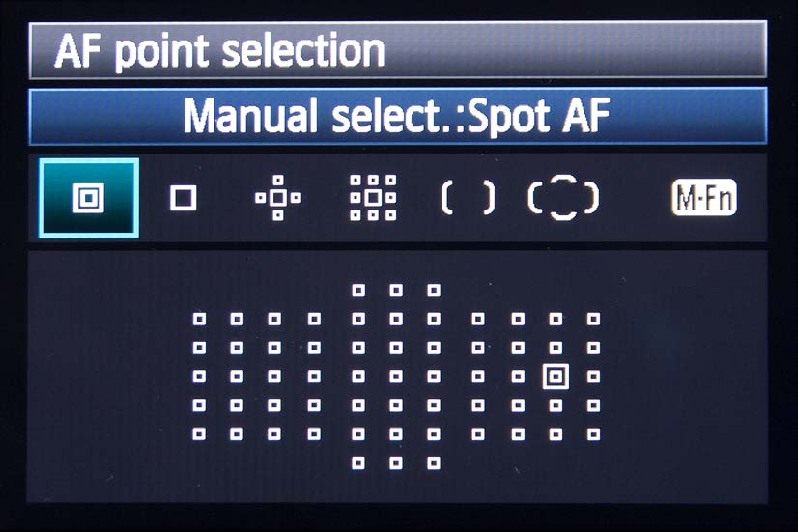
Task: Select the top-left AF point of left group
Action: 199,318
